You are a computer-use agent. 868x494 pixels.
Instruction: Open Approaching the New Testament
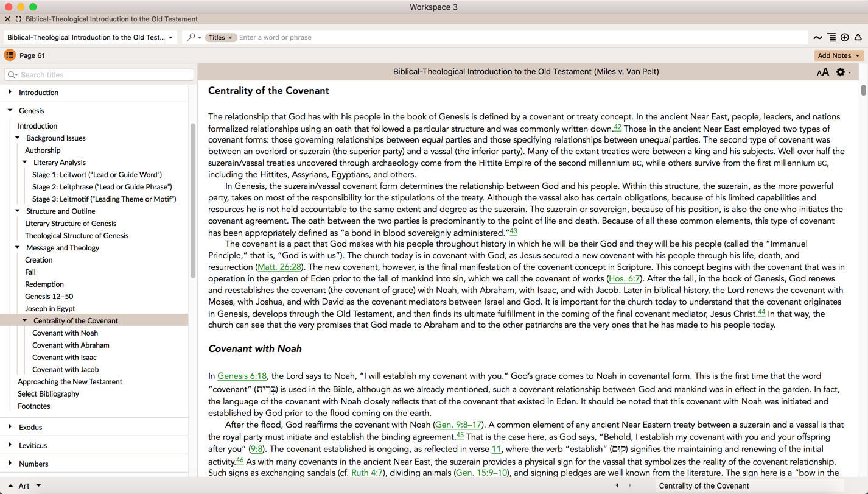(70, 381)
